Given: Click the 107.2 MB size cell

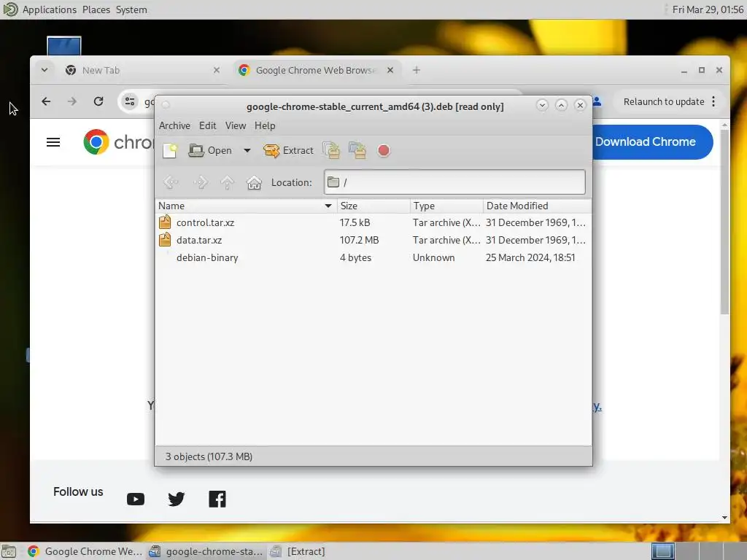Looking at the screenshot, I should (359, 240).
